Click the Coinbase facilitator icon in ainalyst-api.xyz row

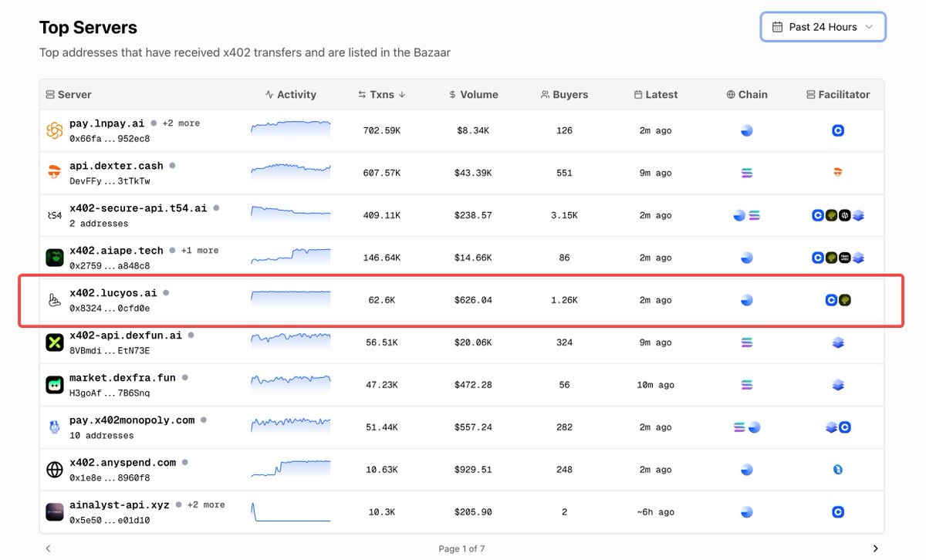pos(838,511)
